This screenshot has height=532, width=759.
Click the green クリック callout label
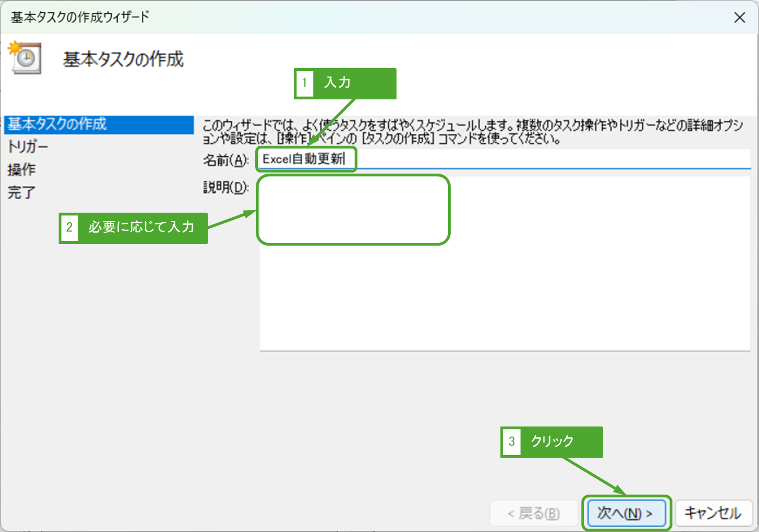[552, 442]
